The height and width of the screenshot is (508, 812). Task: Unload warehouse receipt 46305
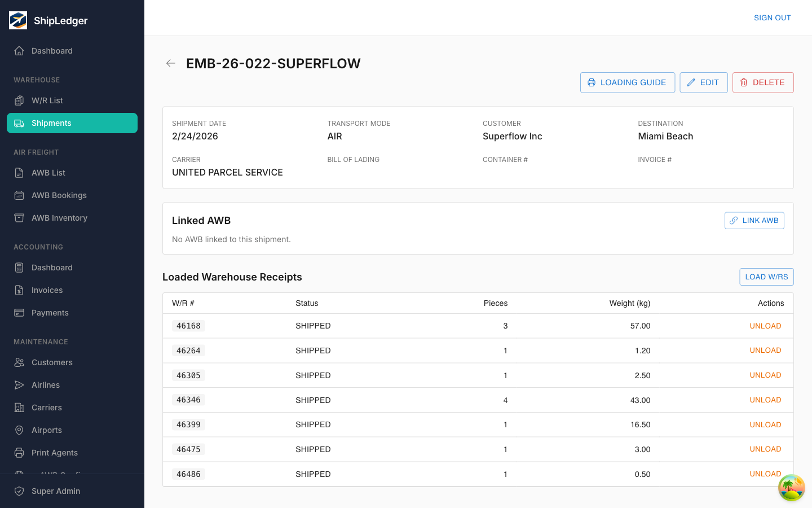[x=765, y=375]
